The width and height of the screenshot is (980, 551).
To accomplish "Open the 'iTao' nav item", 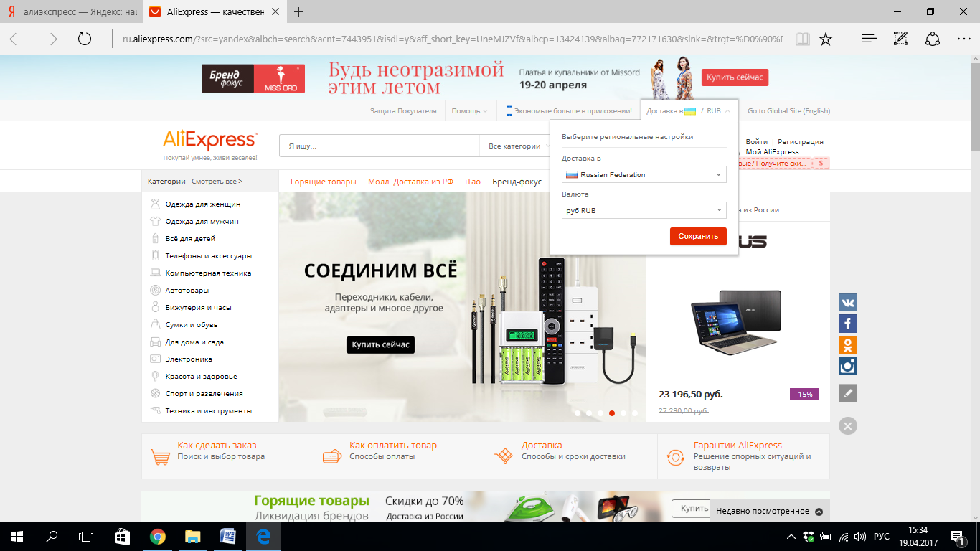I will tap(473, 182).
